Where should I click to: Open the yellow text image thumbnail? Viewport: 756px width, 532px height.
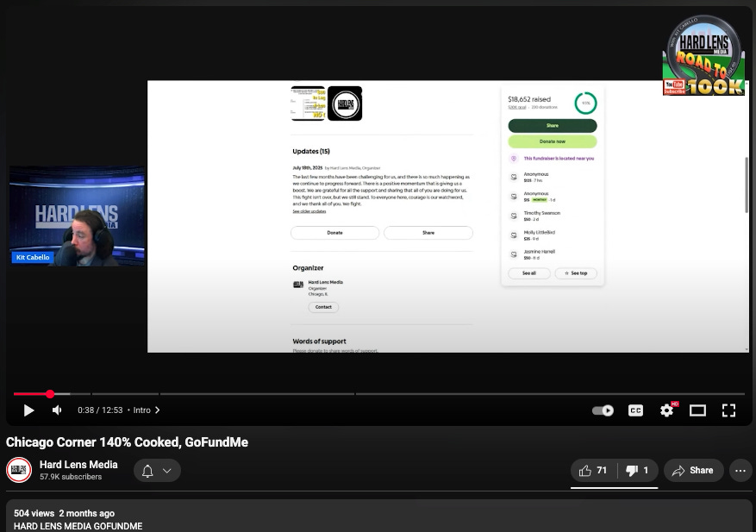[x=308, y=103]
